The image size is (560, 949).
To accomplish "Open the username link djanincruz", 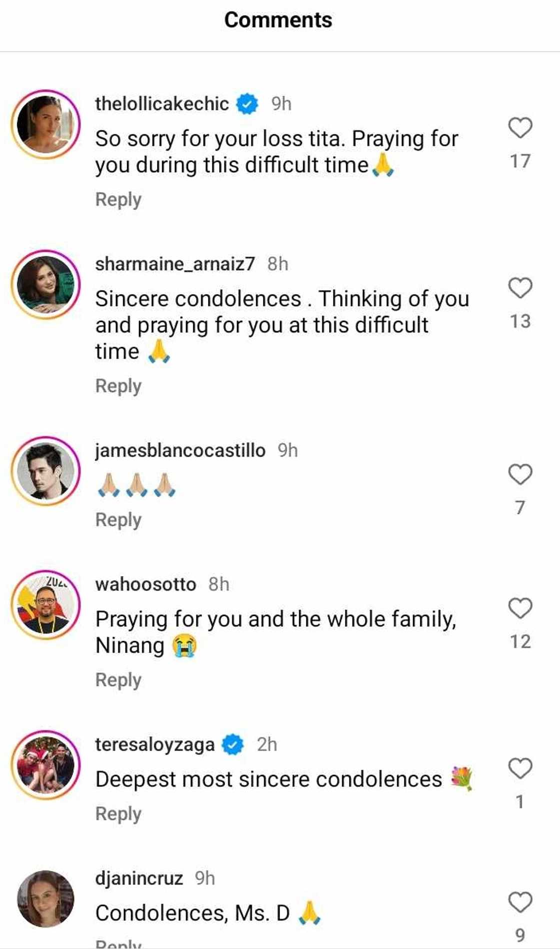I will point(139,878).
